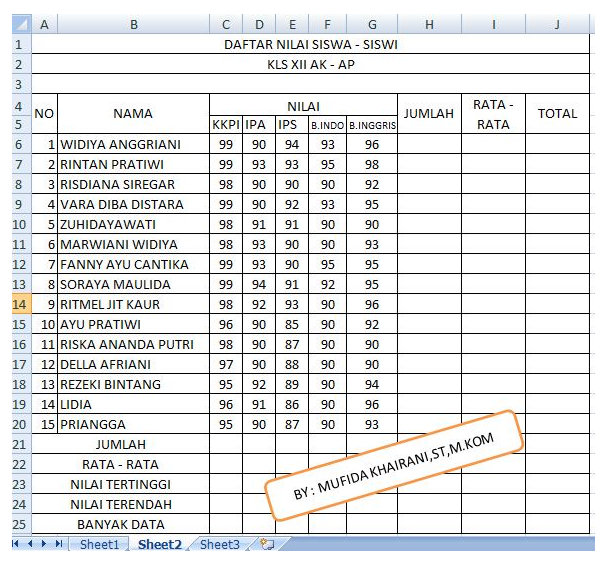Select row 14 header
This screenshot has width=611, height=569.
[x=21, y=304]
